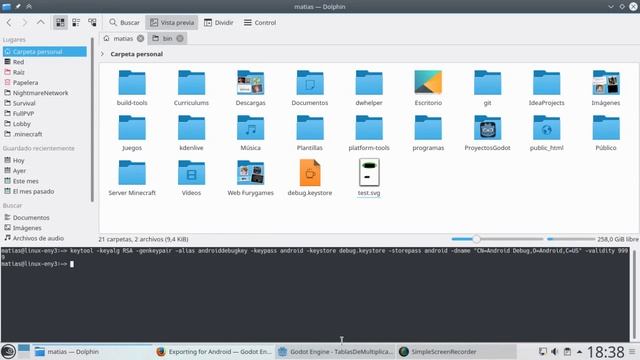Select the debug.keystore file
Viewport: 640px width, 360px height.
point(310,178)
